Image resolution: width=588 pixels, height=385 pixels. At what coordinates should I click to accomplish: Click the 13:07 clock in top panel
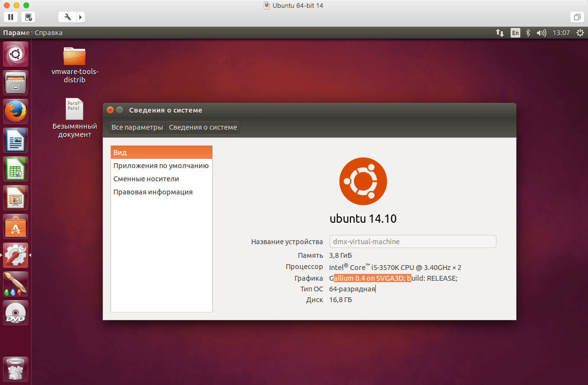561,33
